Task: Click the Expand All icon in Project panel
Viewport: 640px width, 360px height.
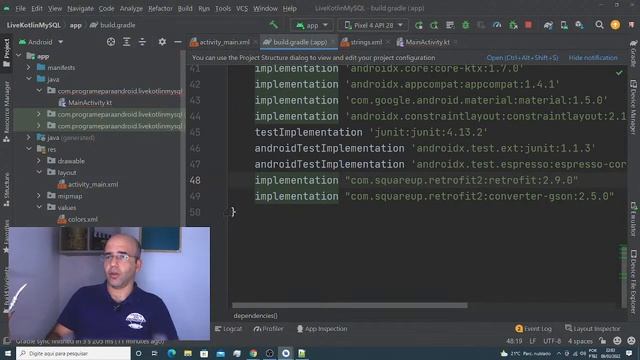Action: click(127, 42)
